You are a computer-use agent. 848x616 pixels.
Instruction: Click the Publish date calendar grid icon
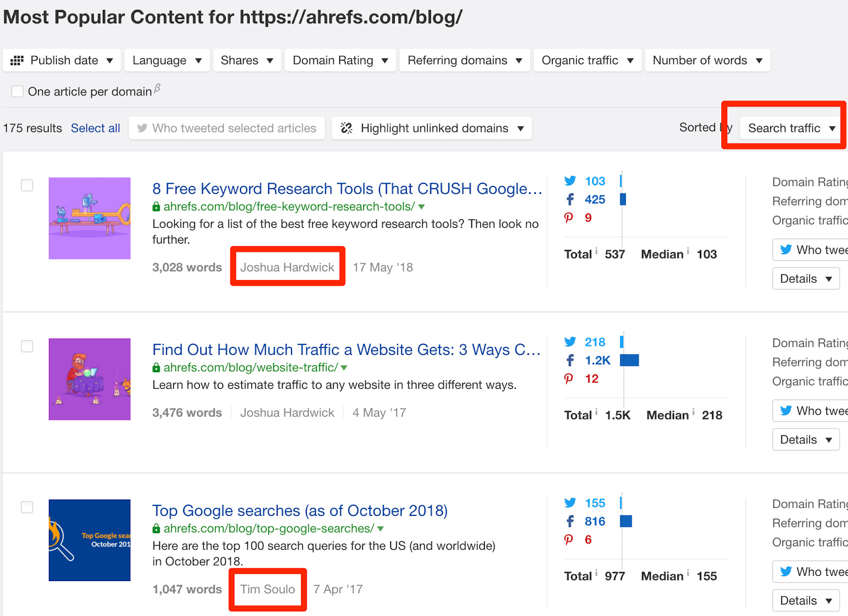17,60
